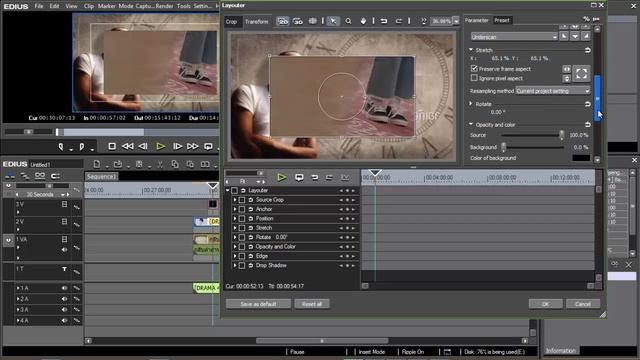Screen dimensions: 640x360
Task: Click the Cancel button in Layouter
Action: tap(583, 304)
